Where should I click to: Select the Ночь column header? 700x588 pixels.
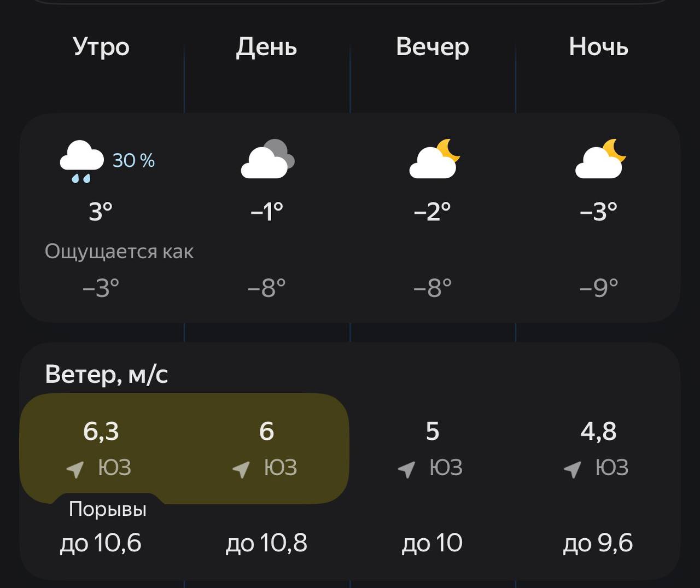pyautogui.click(x=598, y=47)
